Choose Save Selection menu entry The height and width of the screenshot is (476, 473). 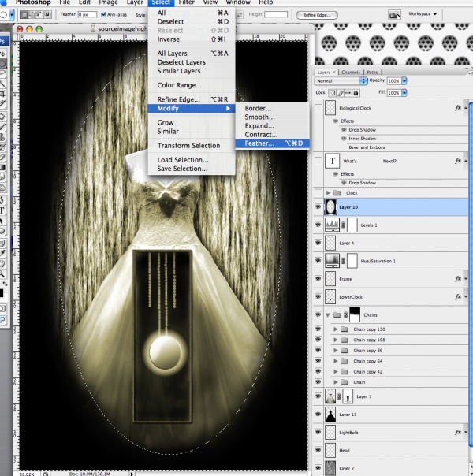click(192, 169)
